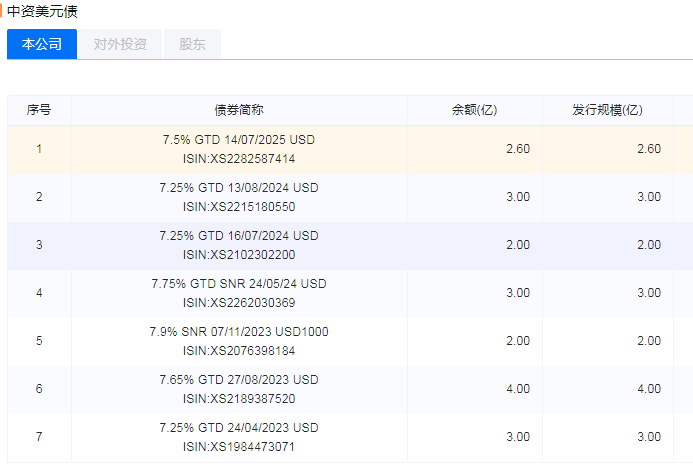Open bond 7.25% GTD 24/04/2023 USD
The height and width of the screenshot is (475, 693).
[239, 428]
